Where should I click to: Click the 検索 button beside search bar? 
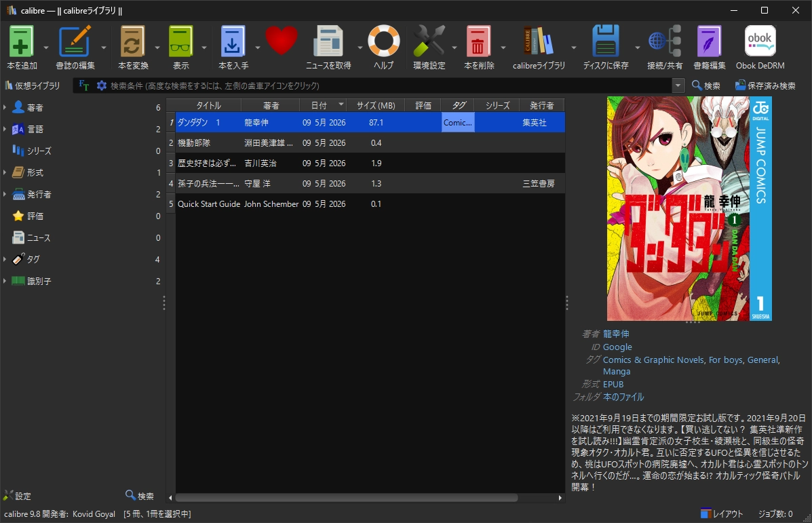point(706,85)
